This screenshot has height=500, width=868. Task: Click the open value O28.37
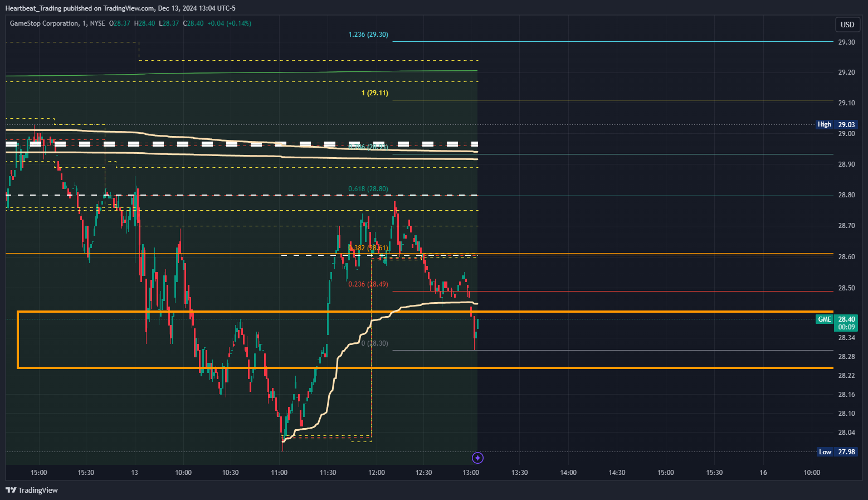pos(120,23)
